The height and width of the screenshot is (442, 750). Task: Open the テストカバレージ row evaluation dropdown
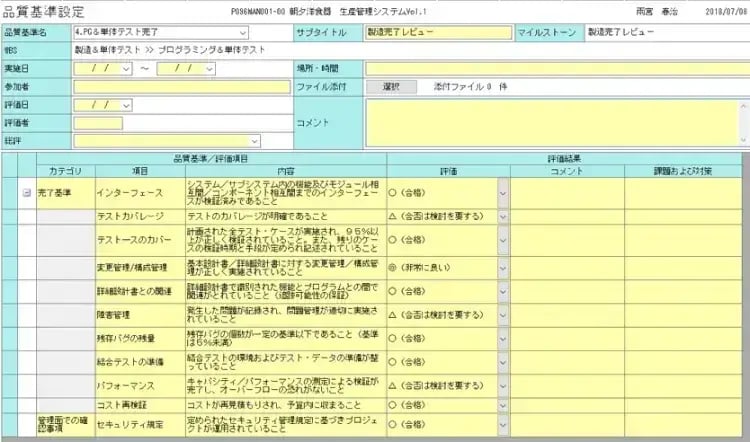503,216
